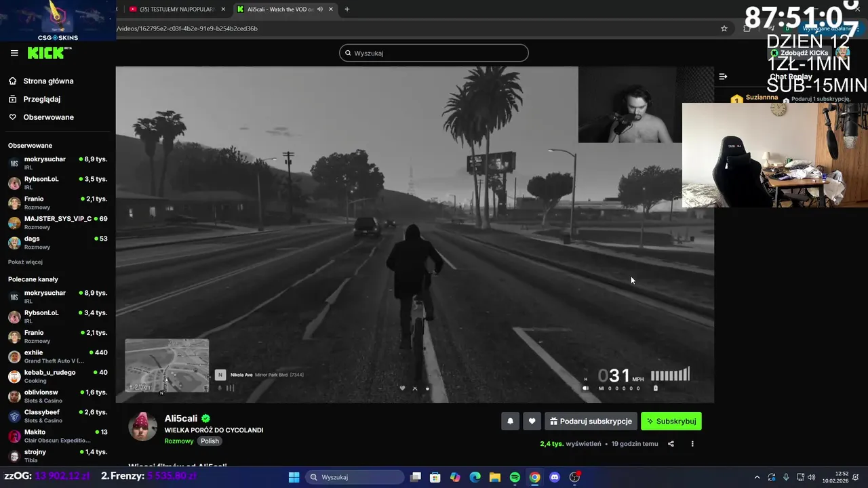868x488 pixels.
Task: Open Makito recommended channel
Action: click(58, 436)
